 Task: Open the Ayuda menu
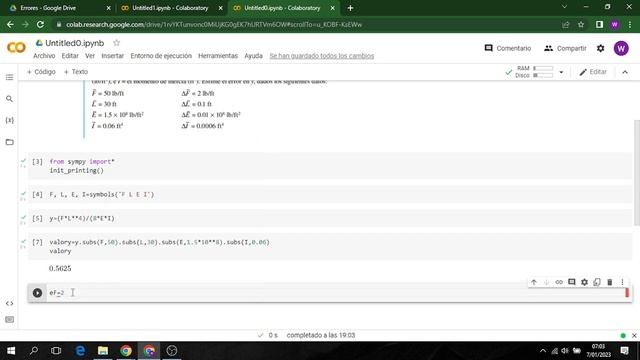pyautogui.click(x=253, y=56)
